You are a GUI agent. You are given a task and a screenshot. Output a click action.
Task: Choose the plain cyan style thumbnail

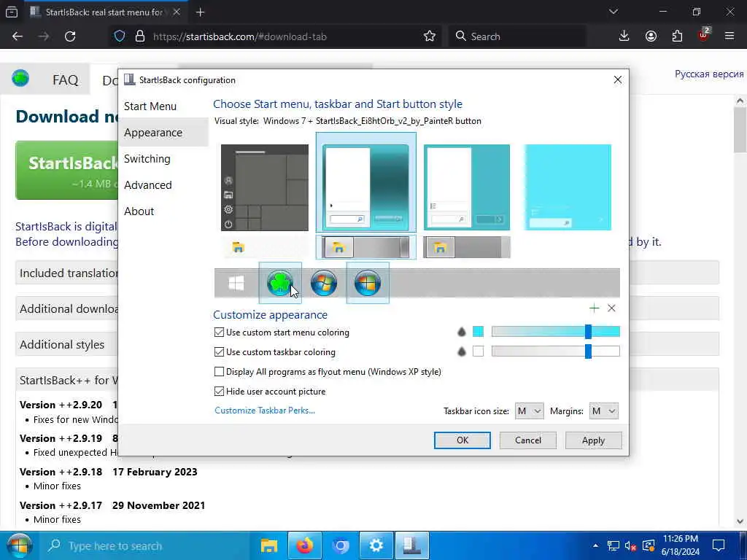click(x=568, y=187)
